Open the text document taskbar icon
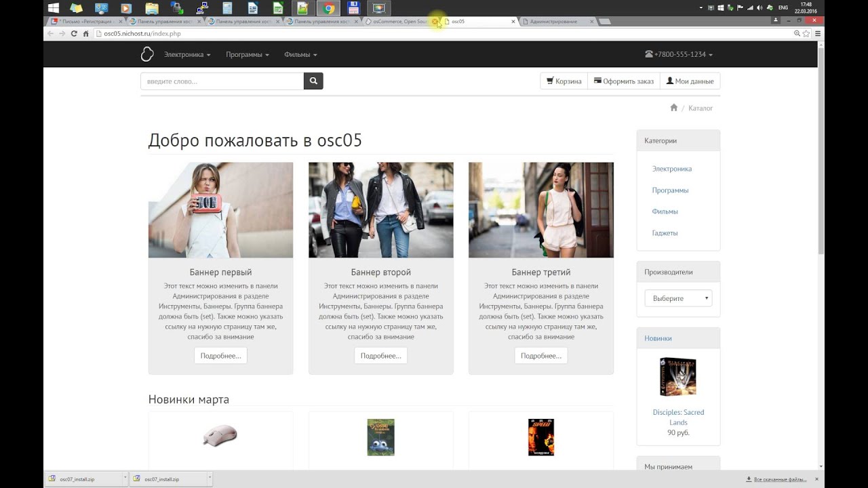Screen dimensions: 868x488 click(x=253, y=8)
